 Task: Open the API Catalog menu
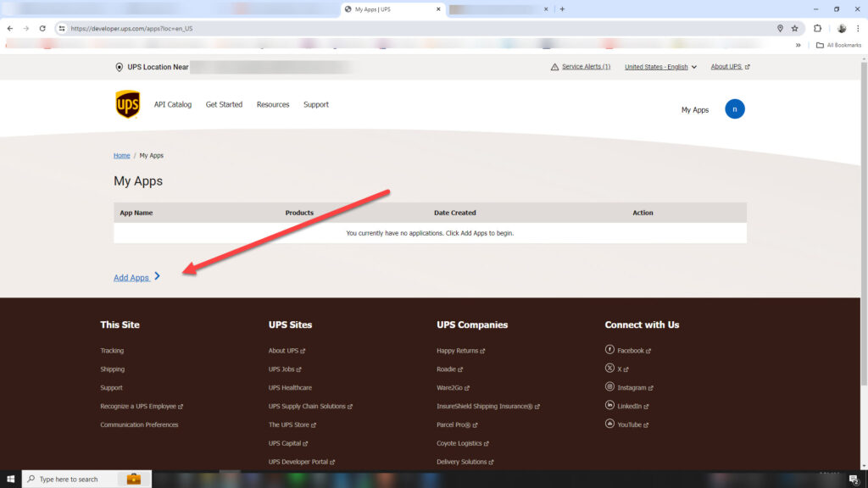point(173,104)
